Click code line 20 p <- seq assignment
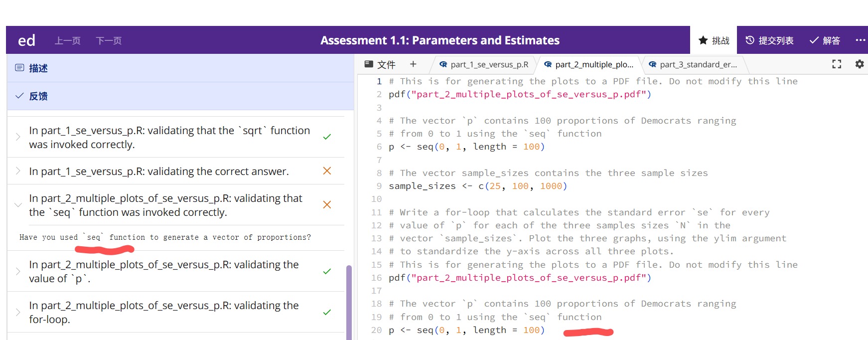 (x=466, y=330)
